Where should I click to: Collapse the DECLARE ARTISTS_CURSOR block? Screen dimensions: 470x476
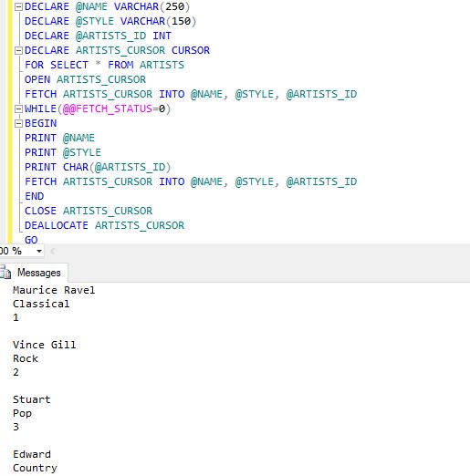click(x=18, y=50)
